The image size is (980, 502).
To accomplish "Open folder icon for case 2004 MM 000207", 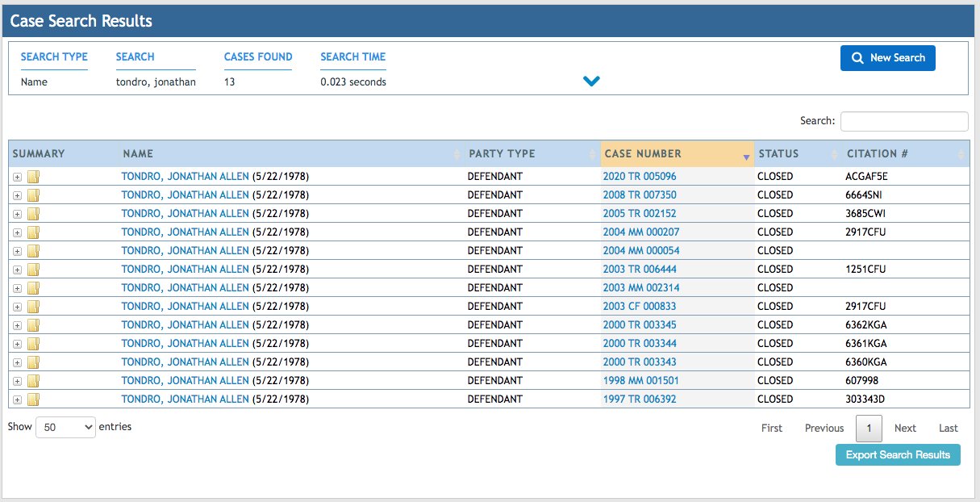I will tap(33, 232).
